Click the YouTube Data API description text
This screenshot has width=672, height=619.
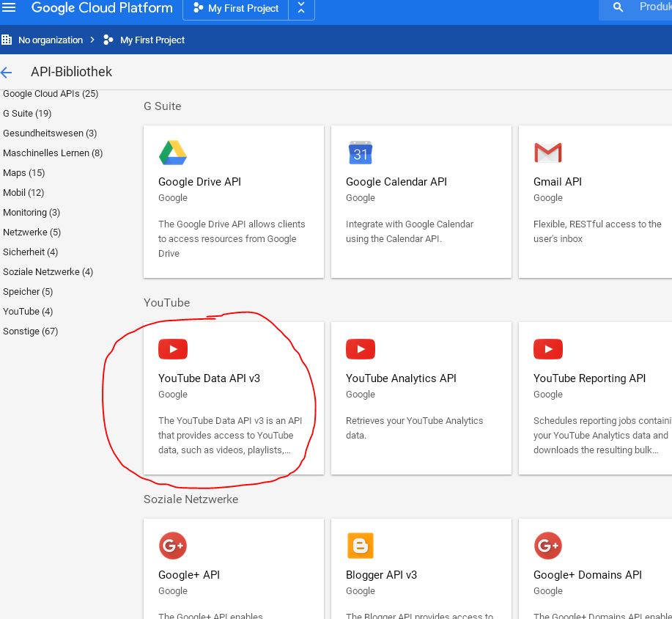click(x=230, y=435)
